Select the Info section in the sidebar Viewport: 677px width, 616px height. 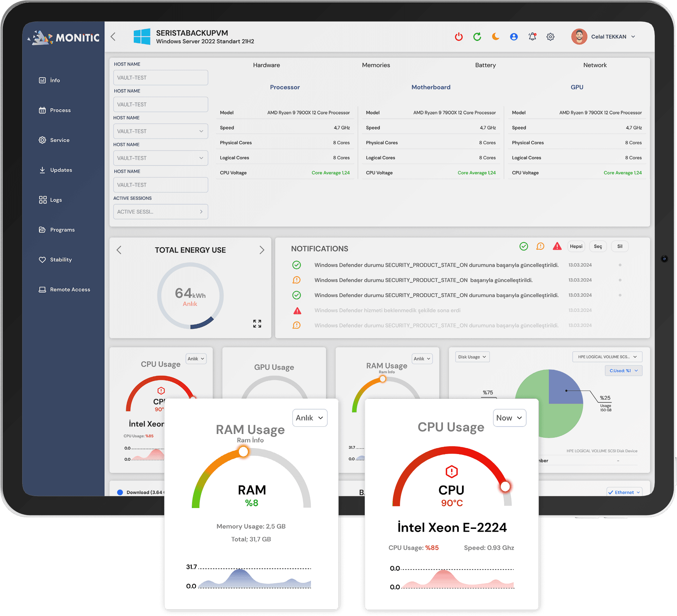54,80
